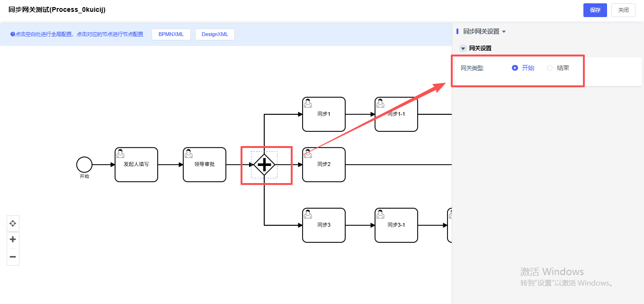644x304 pixels.
Task: Click the recenter canvas crosshair icon
Action: [13, 223]
